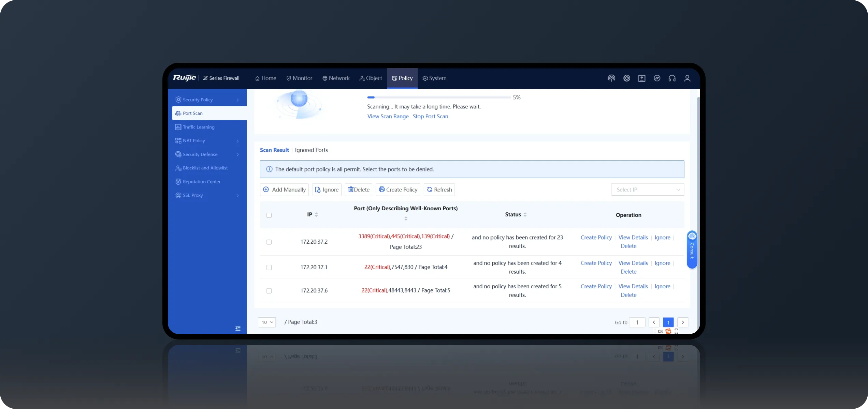Open the Select IP dropdown

(x=647, y=190)
